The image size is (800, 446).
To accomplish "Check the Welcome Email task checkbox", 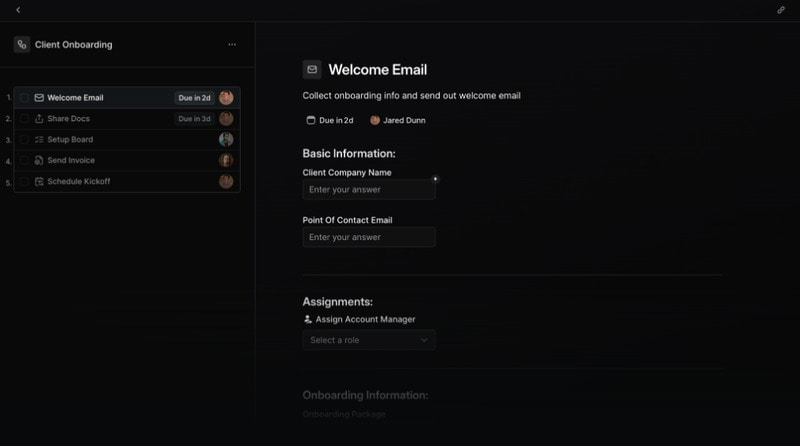I will [25, 98].
